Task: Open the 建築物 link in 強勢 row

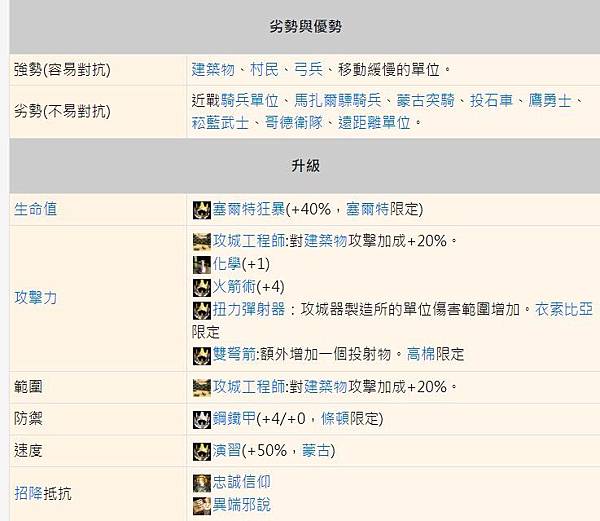Action: coord(213,70)
